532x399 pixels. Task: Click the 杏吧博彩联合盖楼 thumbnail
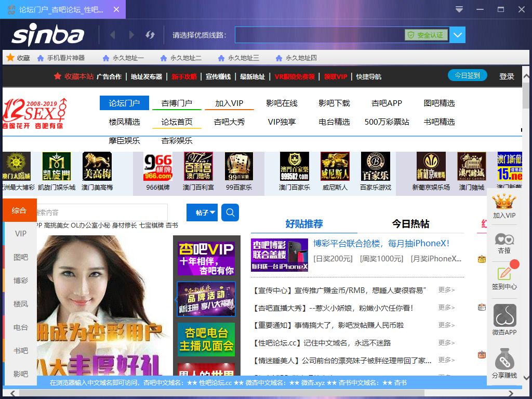pyautogui.click(x=279, y=255)
